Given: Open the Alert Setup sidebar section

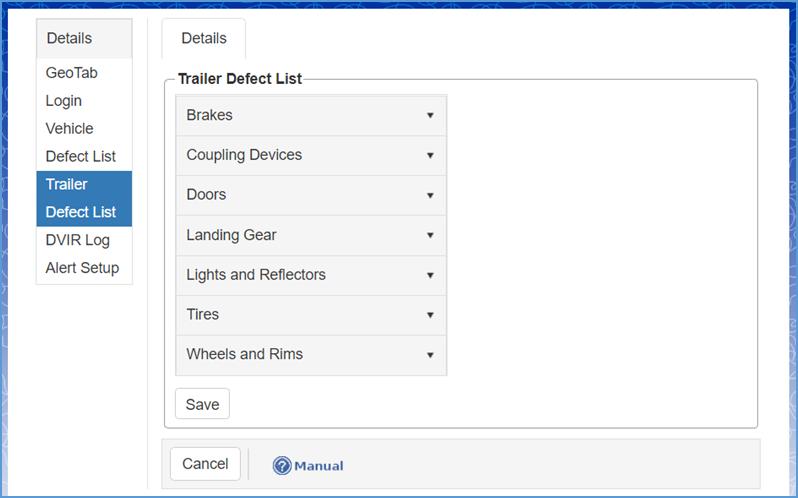Looking at the screenshot, I should [82, 268].
